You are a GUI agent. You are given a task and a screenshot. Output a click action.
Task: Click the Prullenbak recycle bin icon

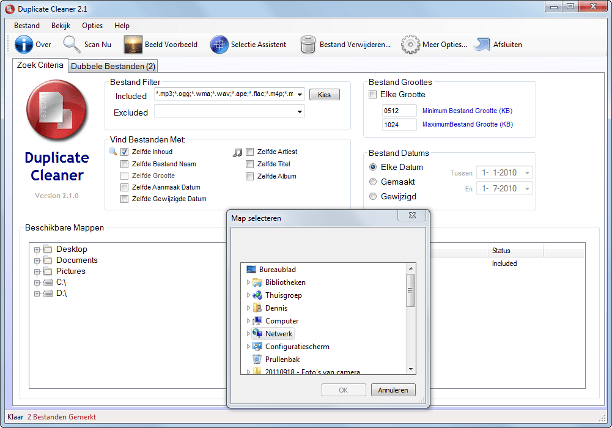(257, 359)
